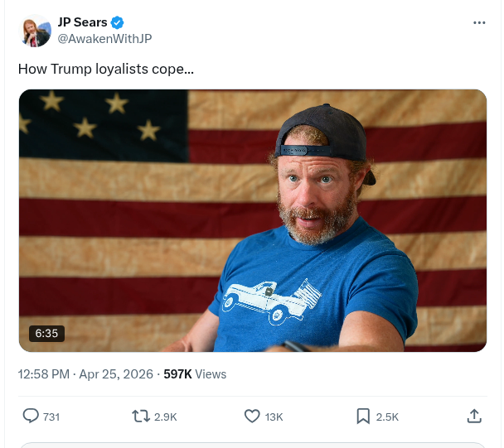Click the blue verified checkmark badge
The image size is (504, 448).
(x=118, y=22)
